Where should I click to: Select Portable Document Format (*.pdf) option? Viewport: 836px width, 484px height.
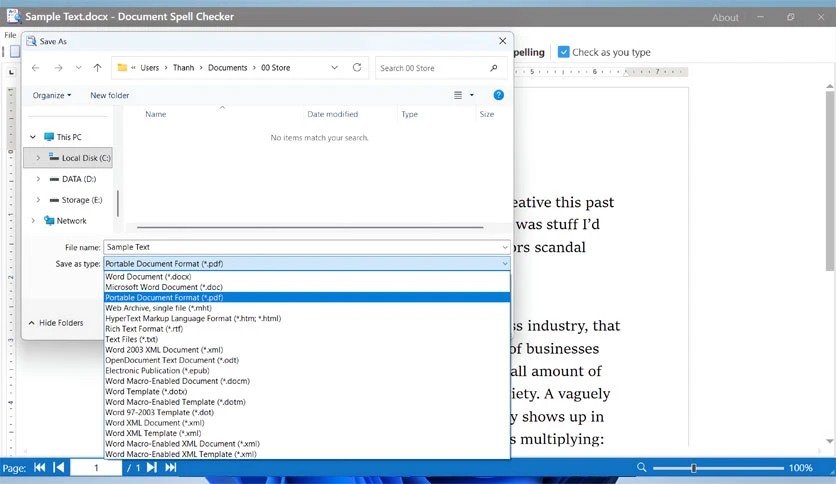click(x=307, y=297)
